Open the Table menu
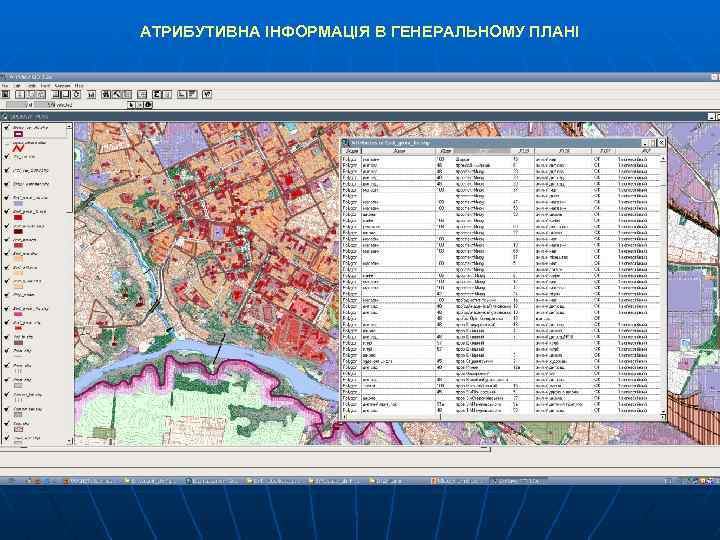720x540 pixels. 32,85
